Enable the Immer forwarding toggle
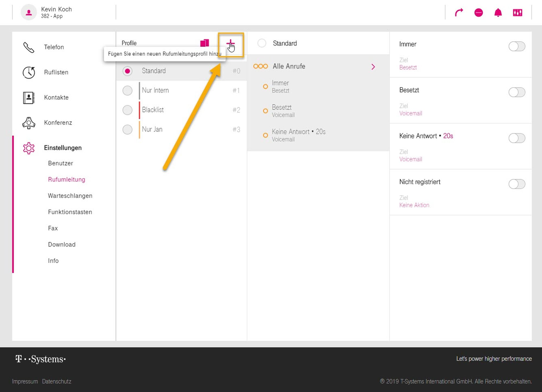Image resolution: width=542 pixels, height=392 pixels. 517,46
